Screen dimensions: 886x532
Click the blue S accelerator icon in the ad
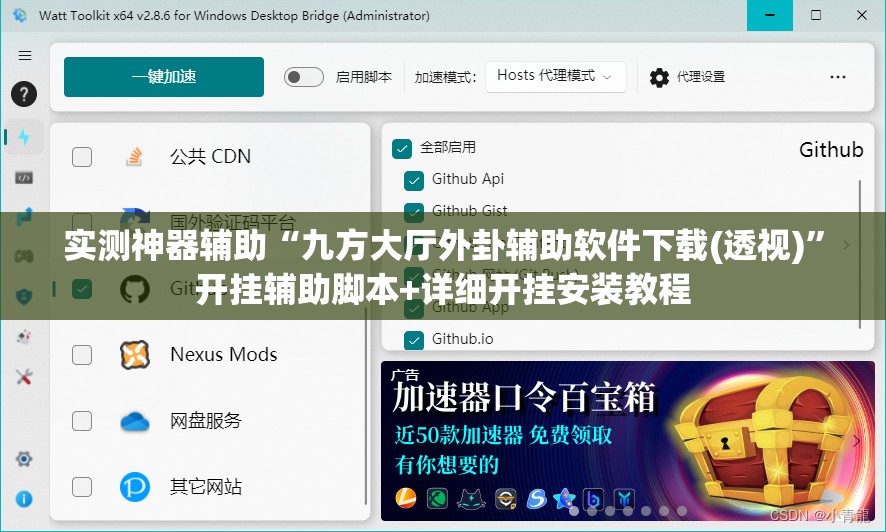click(x=536, y=498)
